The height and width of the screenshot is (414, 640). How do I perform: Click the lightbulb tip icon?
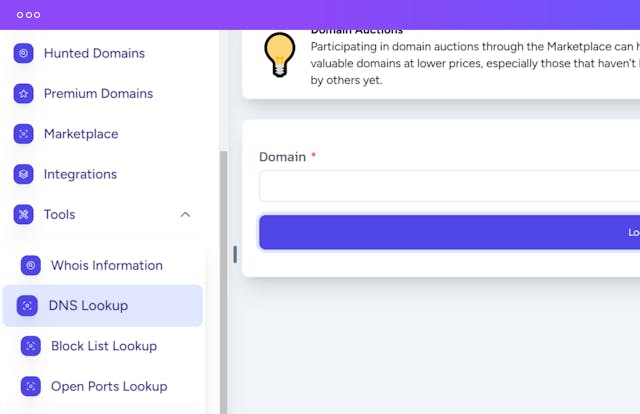point(279,53)
